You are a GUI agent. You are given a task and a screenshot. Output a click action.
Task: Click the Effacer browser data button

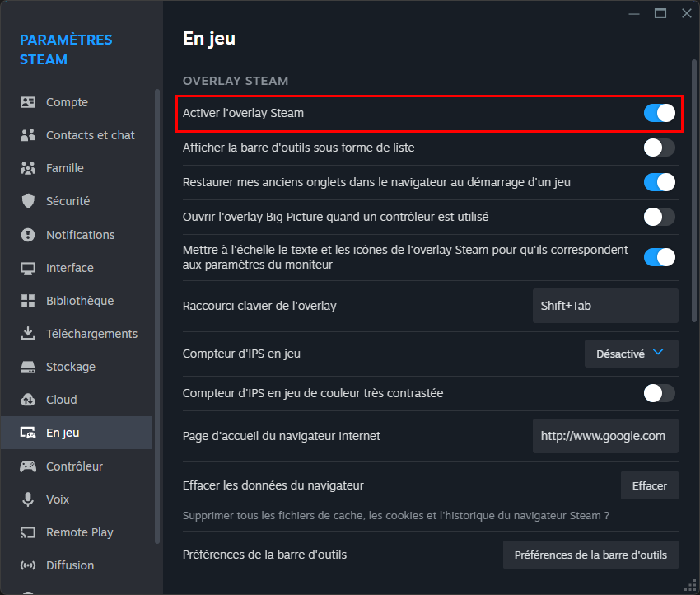pos(649,485)
